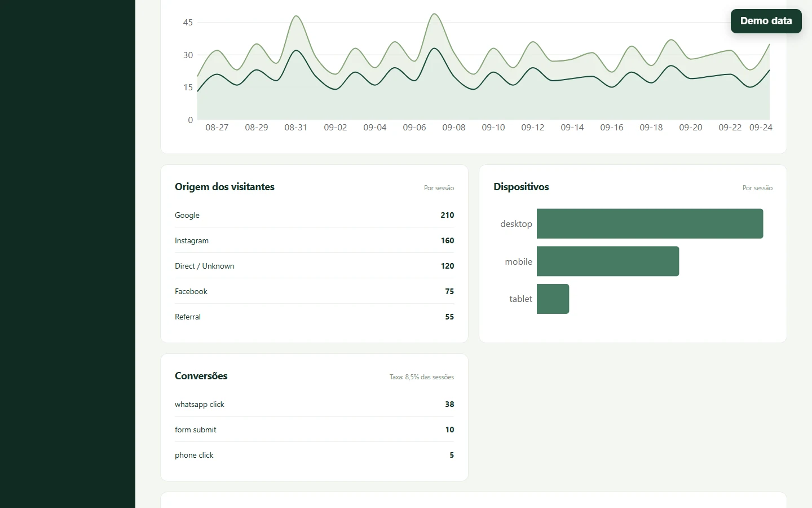Click the value 75 for Facebook
Screen dimensions: 812x508
tap(449, 291)
